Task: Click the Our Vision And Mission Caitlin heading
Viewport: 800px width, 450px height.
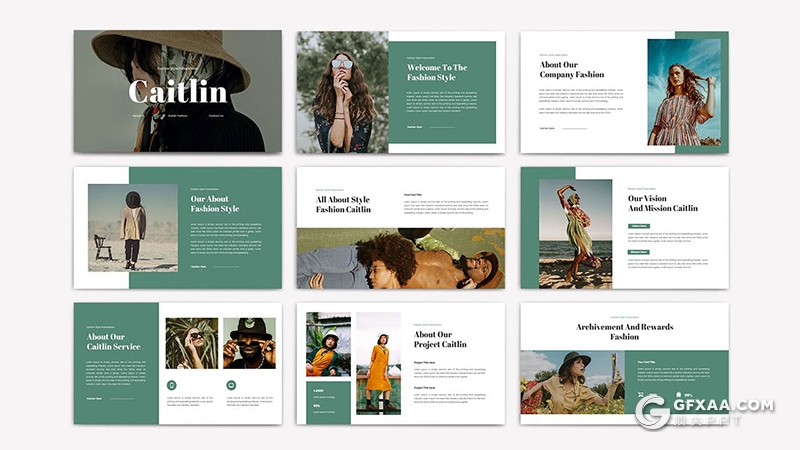Action: [662, 203]
